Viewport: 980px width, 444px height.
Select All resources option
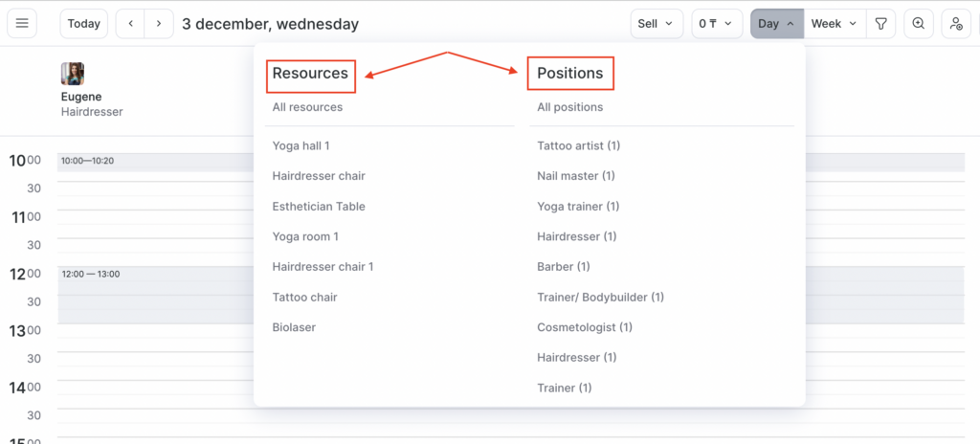pos(307,107)
